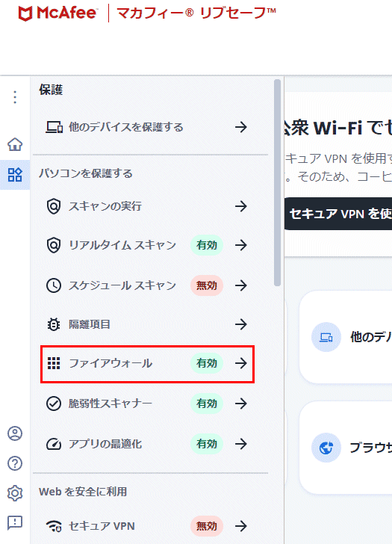
Task: Click the checkmark icon beside 脆弱性スキャナー
Action: point(54,404)
